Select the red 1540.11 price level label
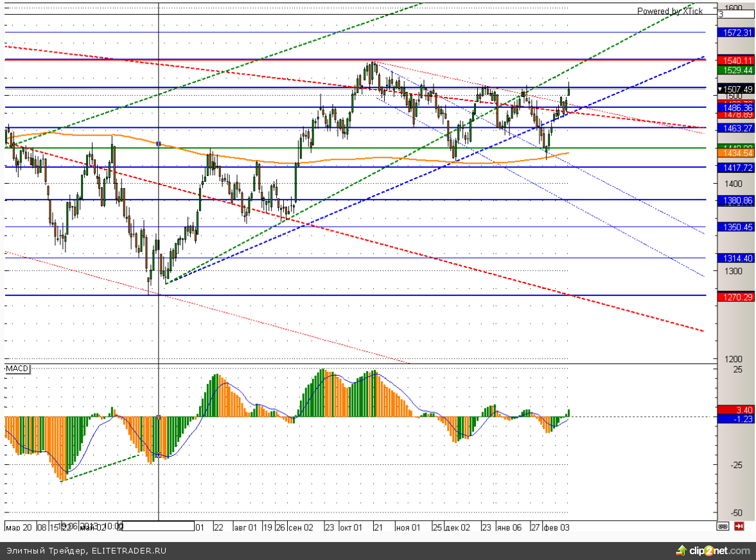Screen dimensions: 756x560 coord(735,60)
